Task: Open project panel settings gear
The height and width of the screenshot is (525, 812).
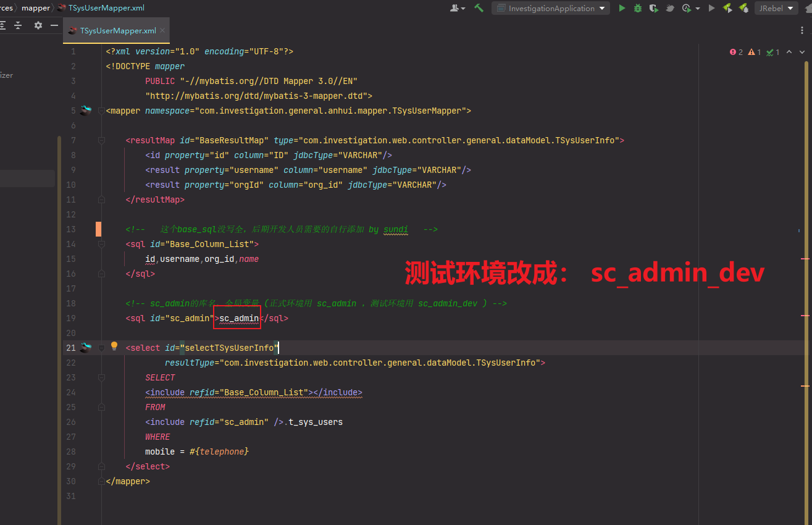Action: (x=38, y=25)
